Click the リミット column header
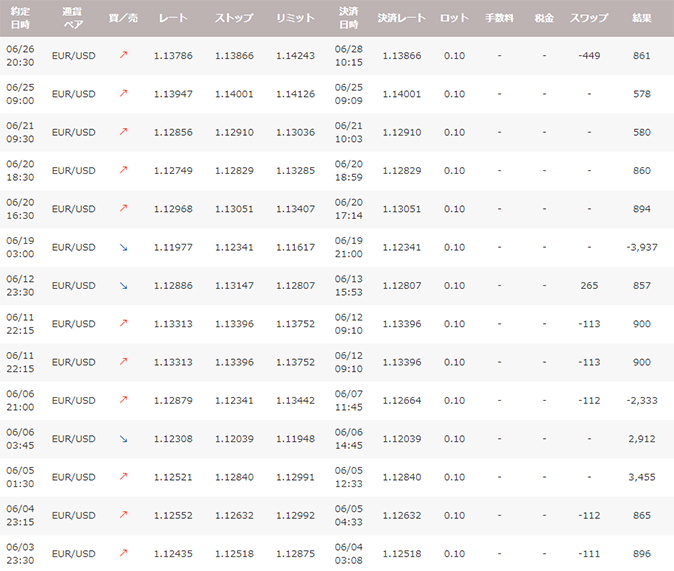 coord(295,18)
